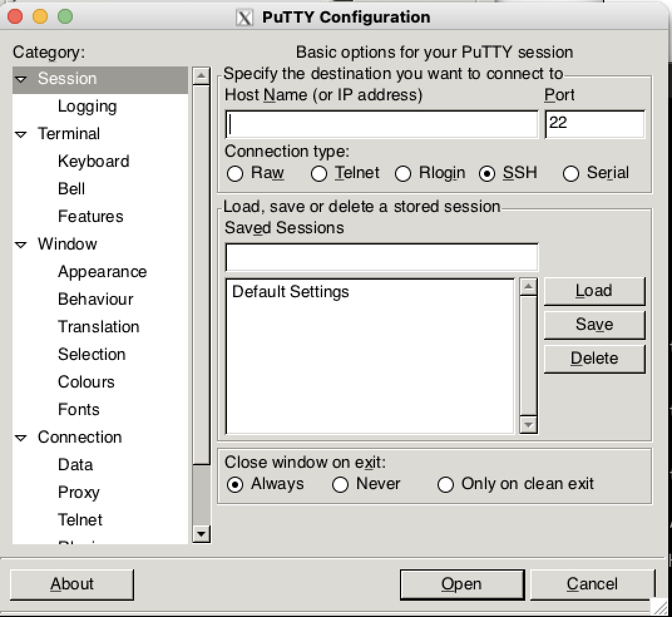This screenshot has height=617, width=672.
Task: Click the Host Name input field
Action: pyautogui.click(x=381, y=124)
